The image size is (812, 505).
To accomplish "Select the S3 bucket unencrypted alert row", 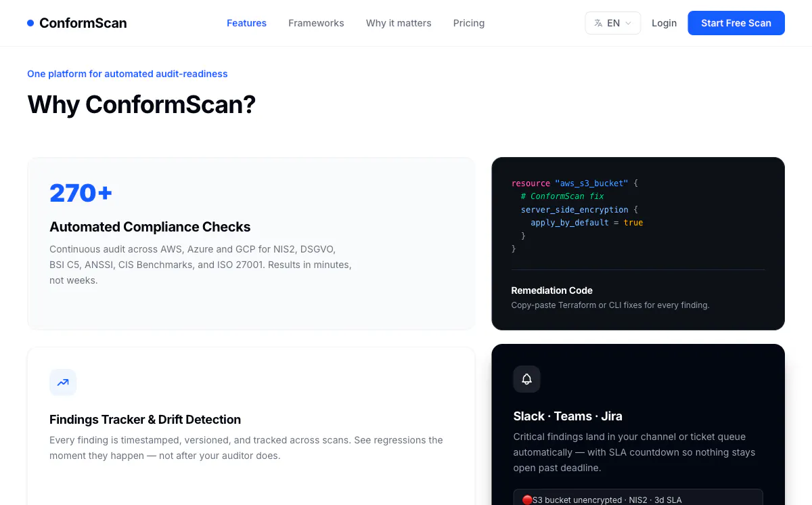I will pyautogui.click(x=638, y=498).
